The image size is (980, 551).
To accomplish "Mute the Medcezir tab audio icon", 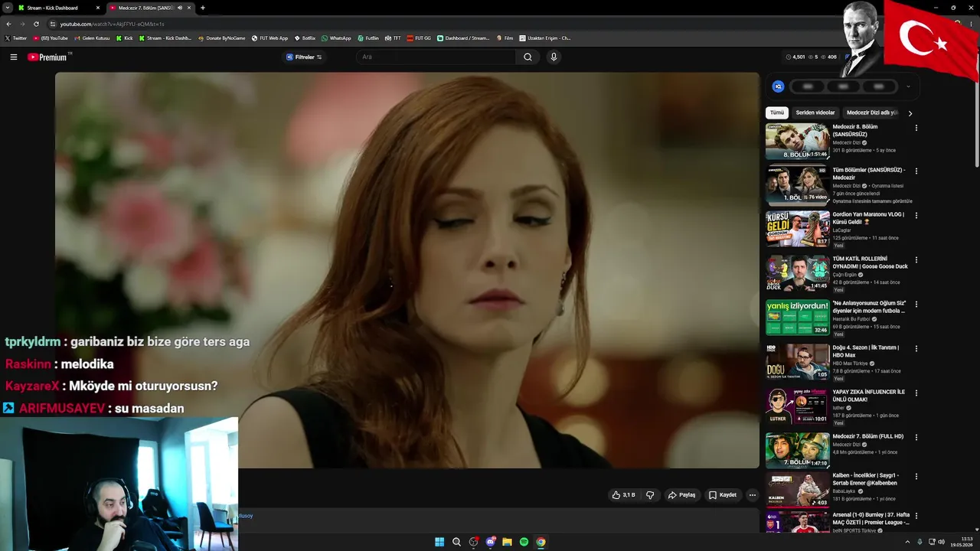I will pos(180,8).
